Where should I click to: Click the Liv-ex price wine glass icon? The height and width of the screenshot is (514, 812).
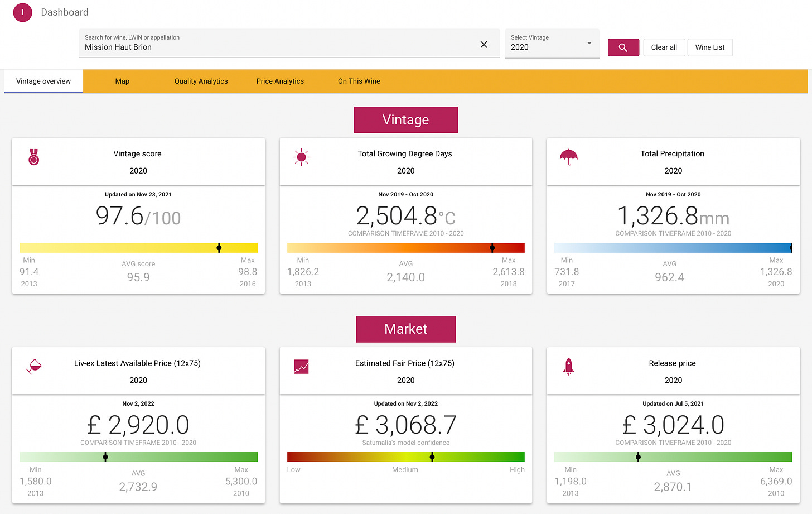pos(34,366)
